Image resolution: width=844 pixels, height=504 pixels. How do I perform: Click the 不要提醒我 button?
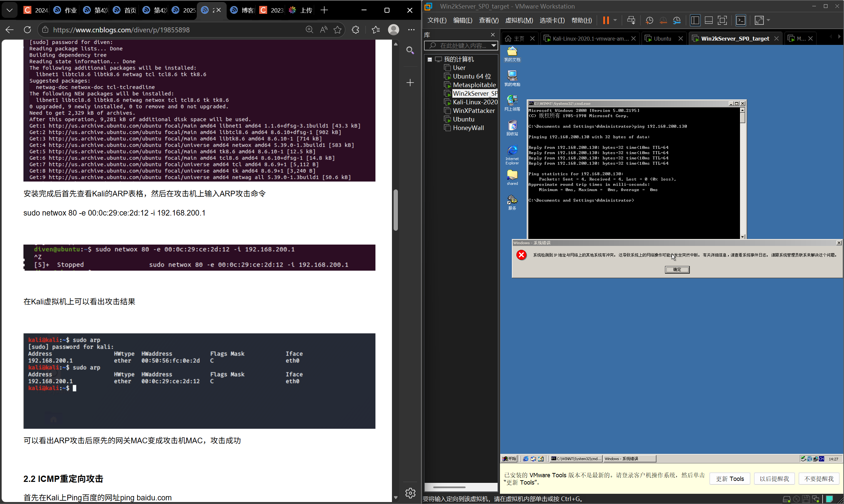coord(819,479)
